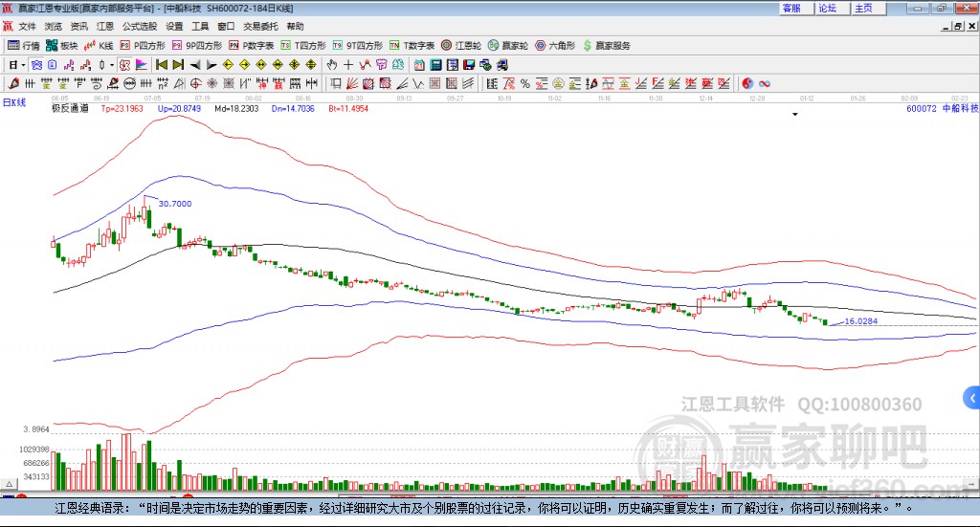Viewport: 980px width, 527px height.
Task: Expand the blue side panel chevron
Action: tap(972, 399)
